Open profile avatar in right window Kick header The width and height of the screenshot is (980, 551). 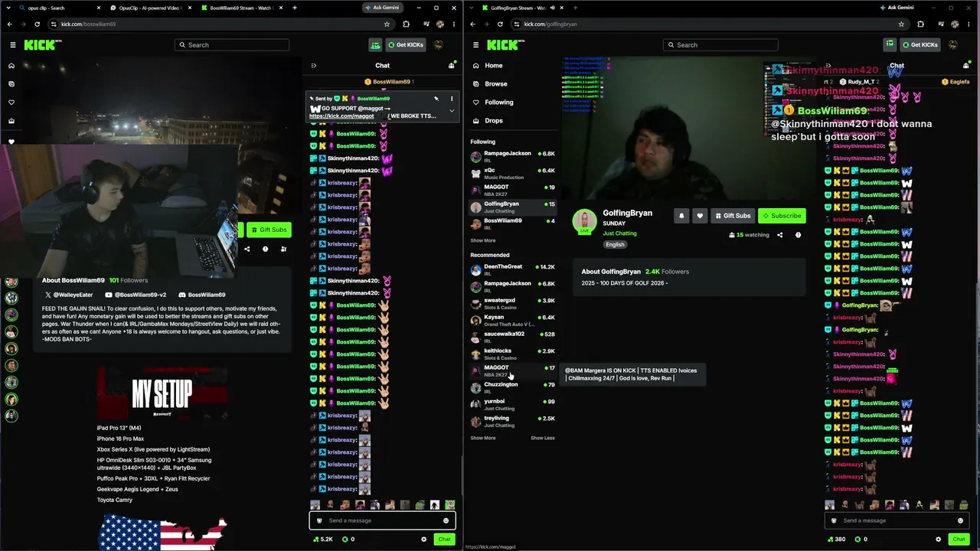[x=953, y=45]
